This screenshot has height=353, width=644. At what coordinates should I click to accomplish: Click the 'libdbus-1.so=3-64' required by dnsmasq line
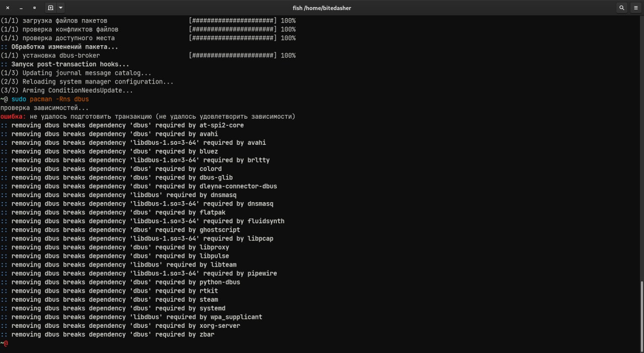pyautogui.click(x=137, y=204)
